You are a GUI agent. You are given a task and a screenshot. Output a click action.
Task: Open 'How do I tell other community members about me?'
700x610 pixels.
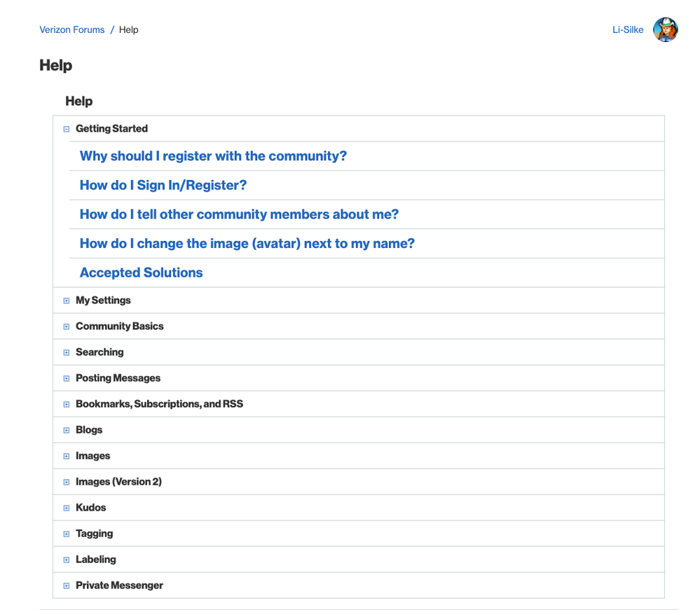(239, 214)
